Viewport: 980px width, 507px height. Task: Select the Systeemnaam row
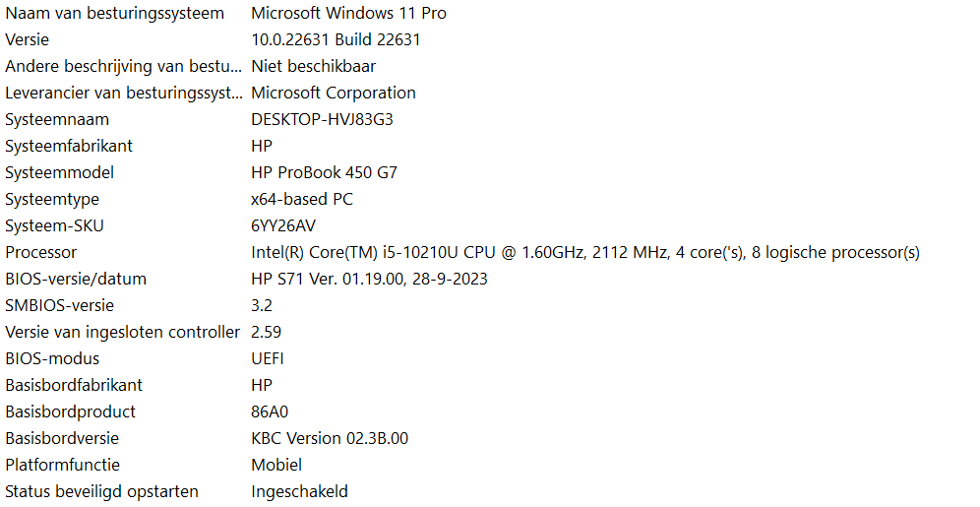490,119
